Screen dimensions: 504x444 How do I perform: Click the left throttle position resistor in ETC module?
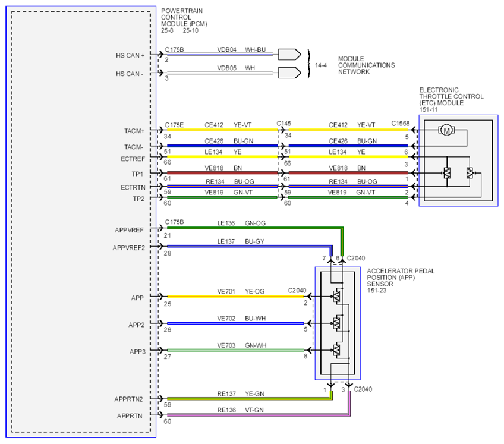(447, 173)
